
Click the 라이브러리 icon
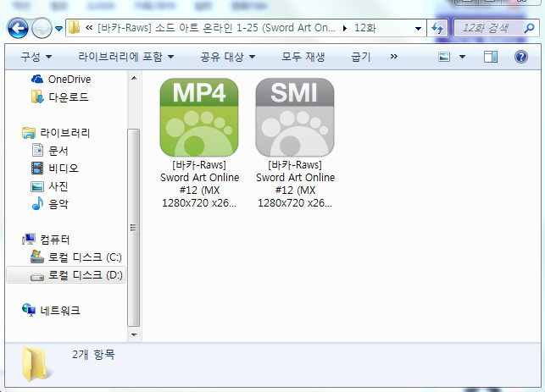29,133
